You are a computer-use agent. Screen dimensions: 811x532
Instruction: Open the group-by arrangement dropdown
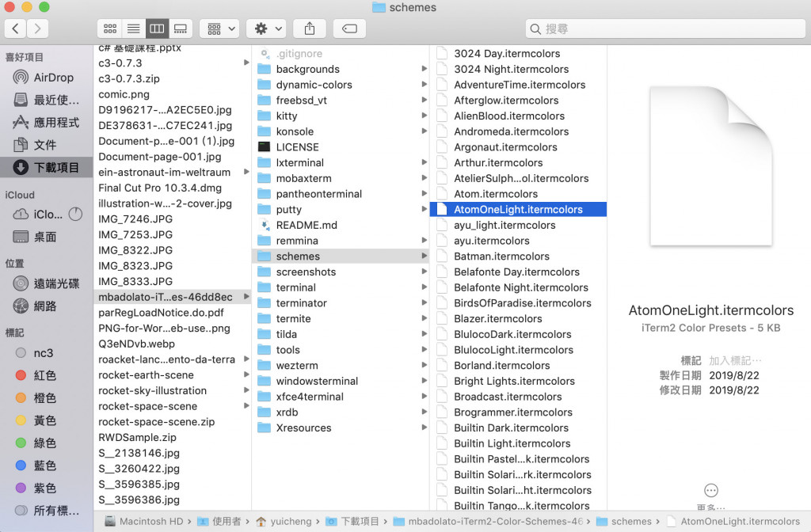(x=221, y=28)
